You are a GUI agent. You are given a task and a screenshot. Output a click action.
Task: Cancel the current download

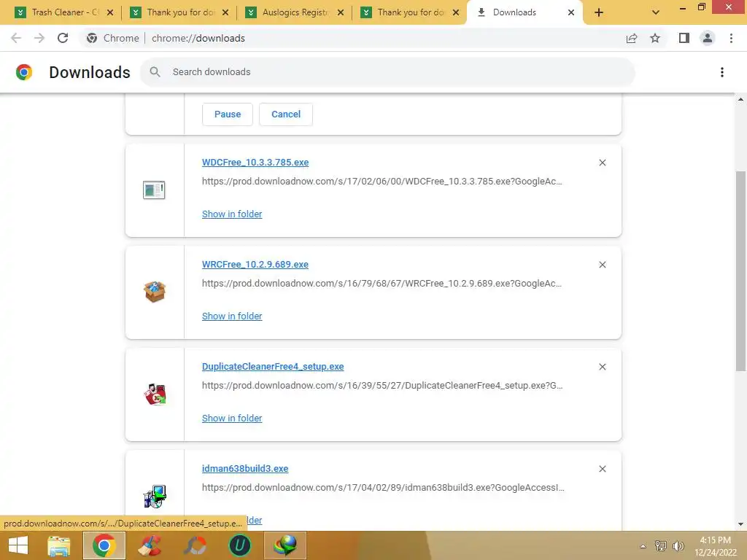pos(286,114)
